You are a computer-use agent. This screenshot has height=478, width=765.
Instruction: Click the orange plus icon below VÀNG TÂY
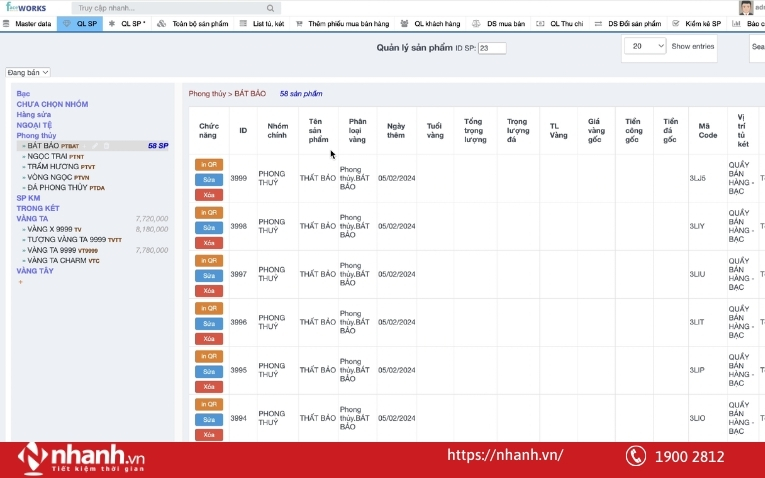pyautogui.click(x=20, y=281)
